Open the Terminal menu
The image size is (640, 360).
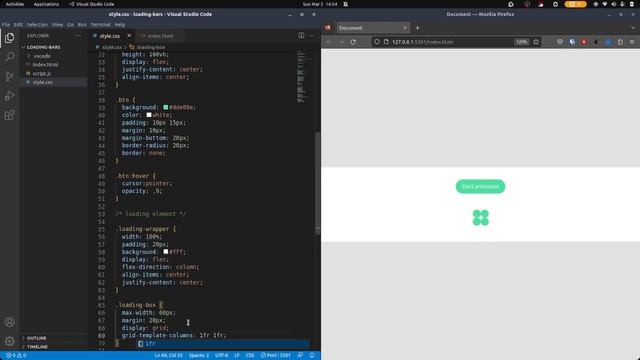tap(100, 24)
